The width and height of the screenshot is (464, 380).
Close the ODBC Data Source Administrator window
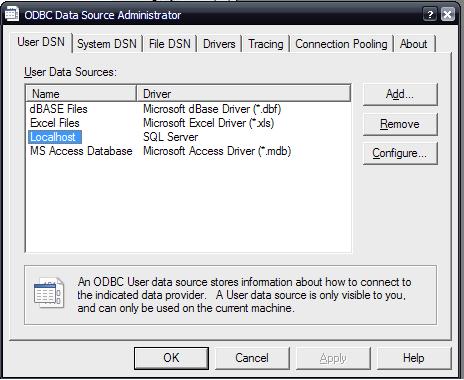[x=448, y=14]
